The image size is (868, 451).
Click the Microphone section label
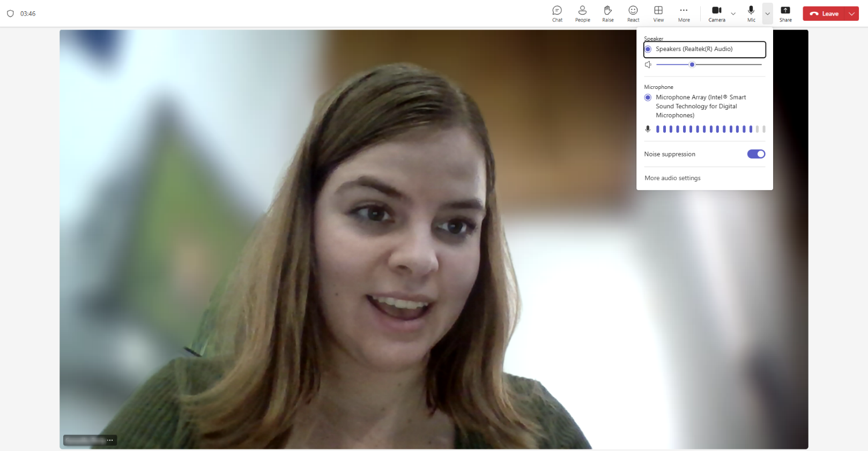[x=658, y=87]
